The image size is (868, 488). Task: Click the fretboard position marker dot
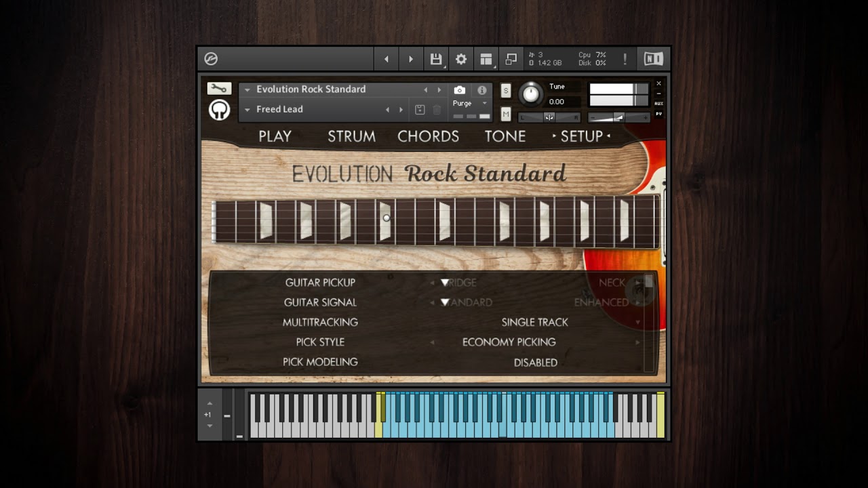pyautogui.click(x=387, y=218)
